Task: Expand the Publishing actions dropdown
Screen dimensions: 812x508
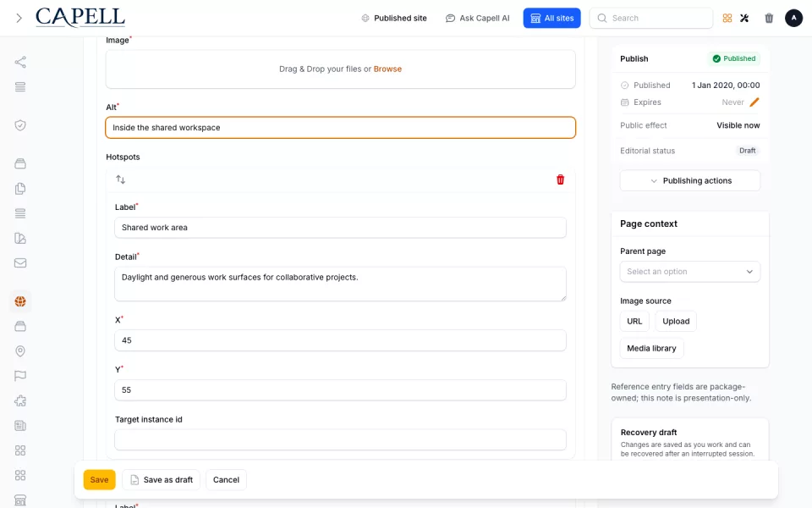Action: point(690,181)
